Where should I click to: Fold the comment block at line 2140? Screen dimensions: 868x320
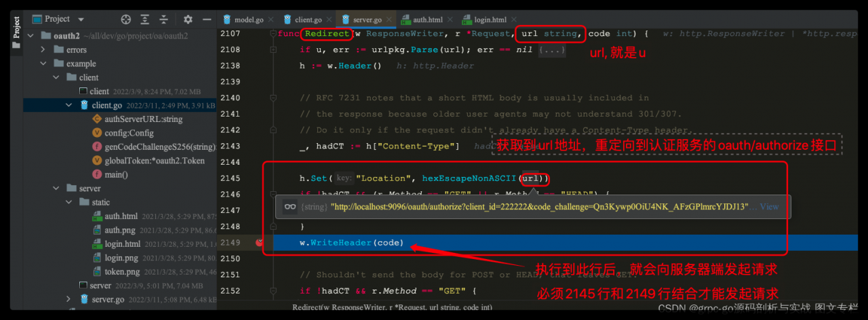point(273,98)
